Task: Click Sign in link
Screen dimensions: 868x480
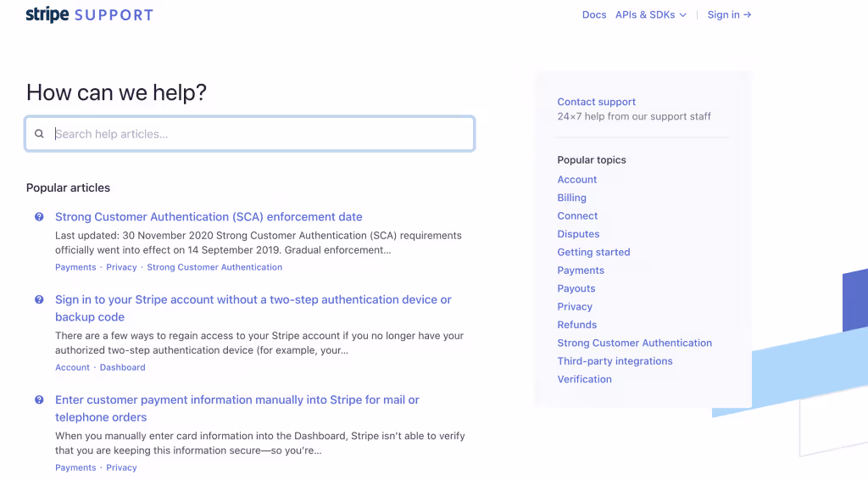Action: [729, 15]
